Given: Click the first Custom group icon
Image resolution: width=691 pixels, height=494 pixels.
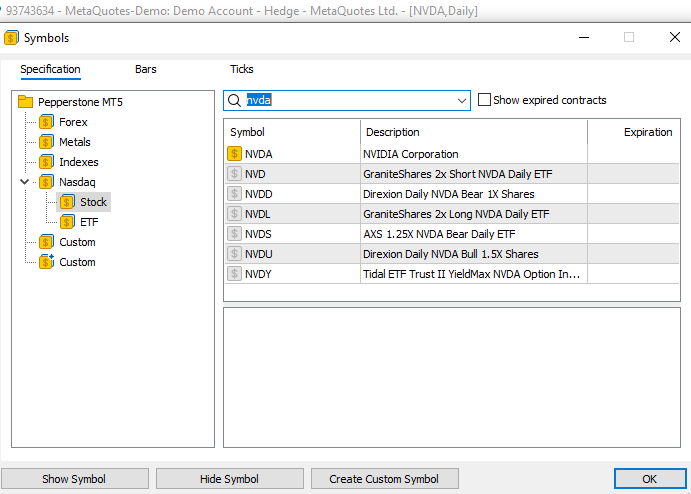Looking at the screenshot, I should click(46, 242).
